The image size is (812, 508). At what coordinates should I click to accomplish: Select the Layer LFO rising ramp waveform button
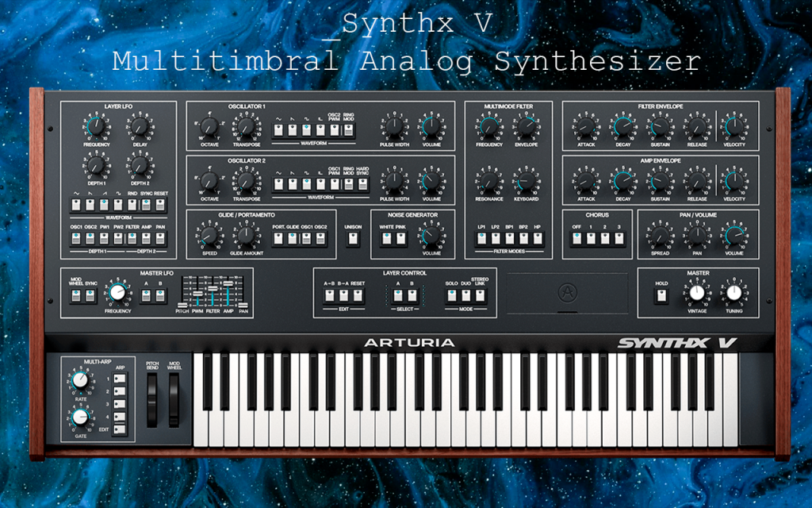tap(104, 205)
